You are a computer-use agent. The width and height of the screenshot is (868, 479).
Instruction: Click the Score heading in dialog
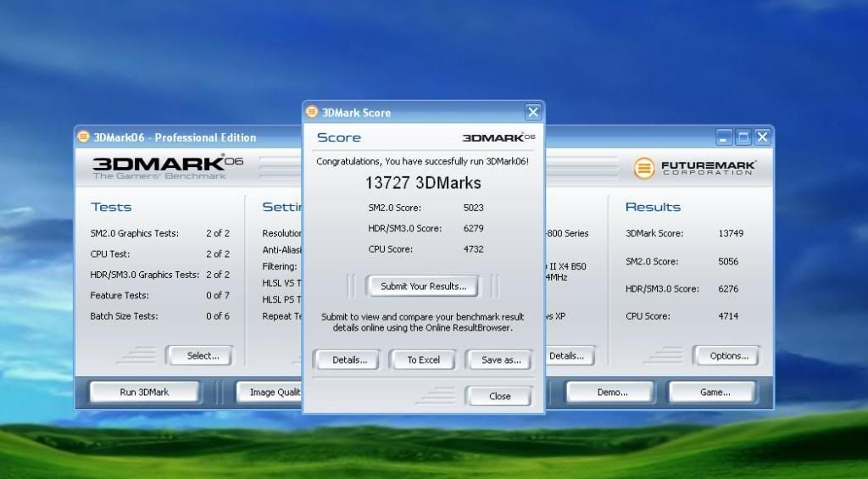point(339,137)
